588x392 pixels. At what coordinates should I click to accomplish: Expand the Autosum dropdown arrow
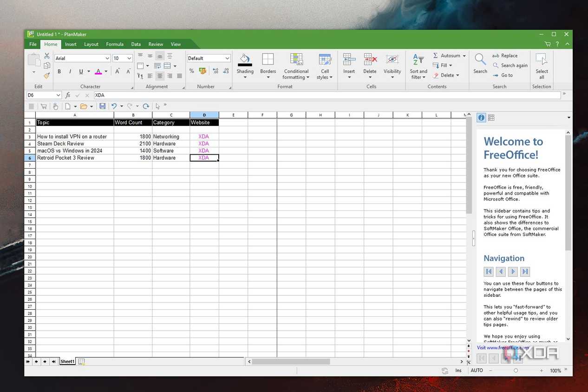click(464, 56)
